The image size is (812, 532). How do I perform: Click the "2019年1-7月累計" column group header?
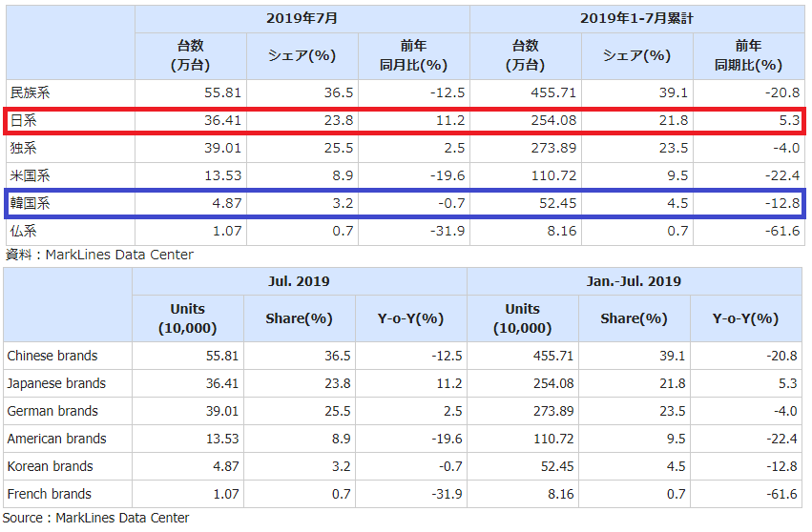coord(636,18)
